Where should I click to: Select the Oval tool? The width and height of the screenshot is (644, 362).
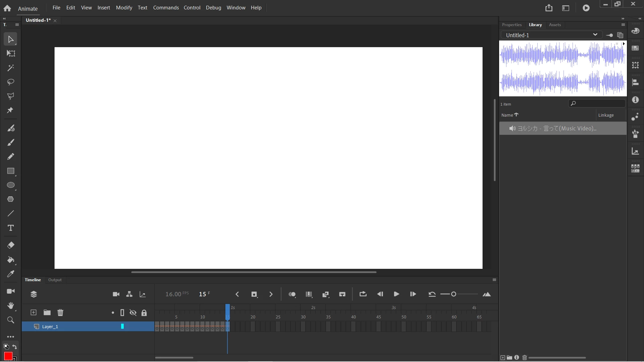click(x=11, y=185)
